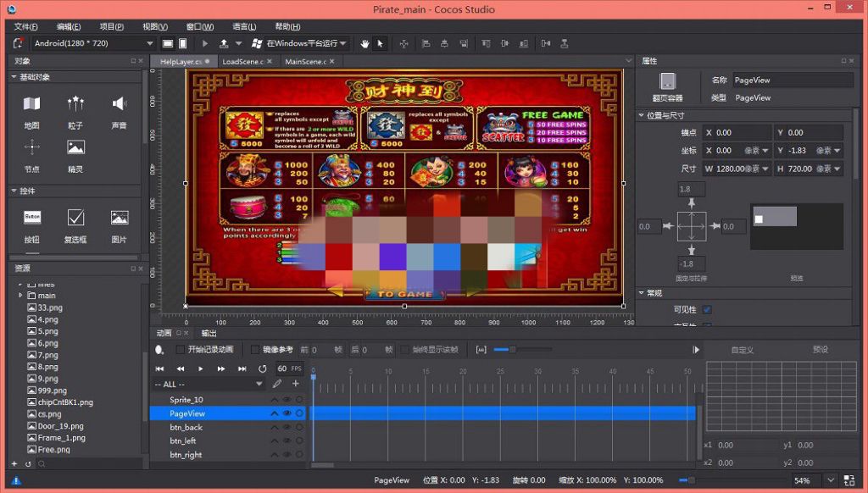Pick the 按钮 button widget
868x493 pixels.
(x=31, y=226)
